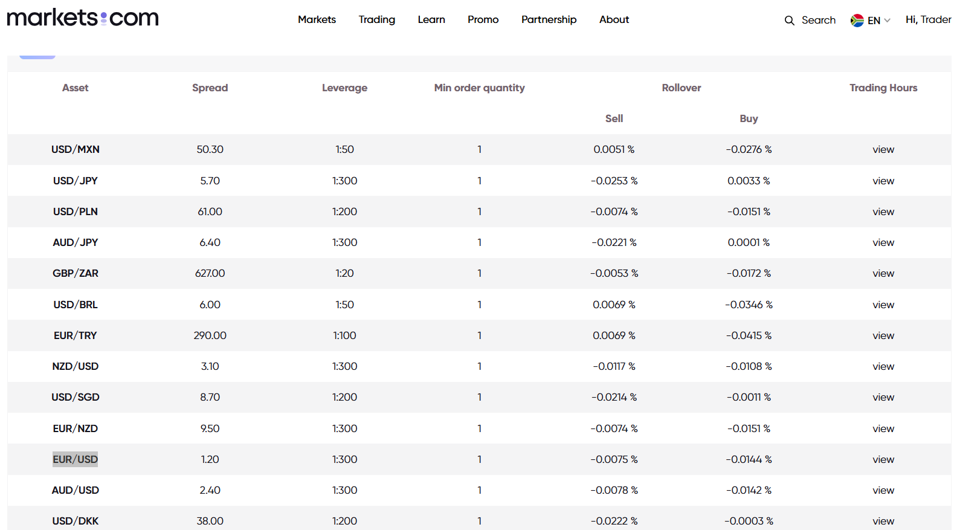Open the Learn menu

431,19
